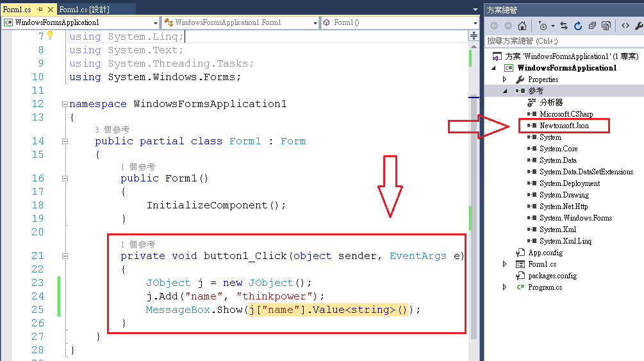The image size is (644, 361).
Task: Click the Forward arrow in Solution Explorer toolbar
Action: pos(508,26)
